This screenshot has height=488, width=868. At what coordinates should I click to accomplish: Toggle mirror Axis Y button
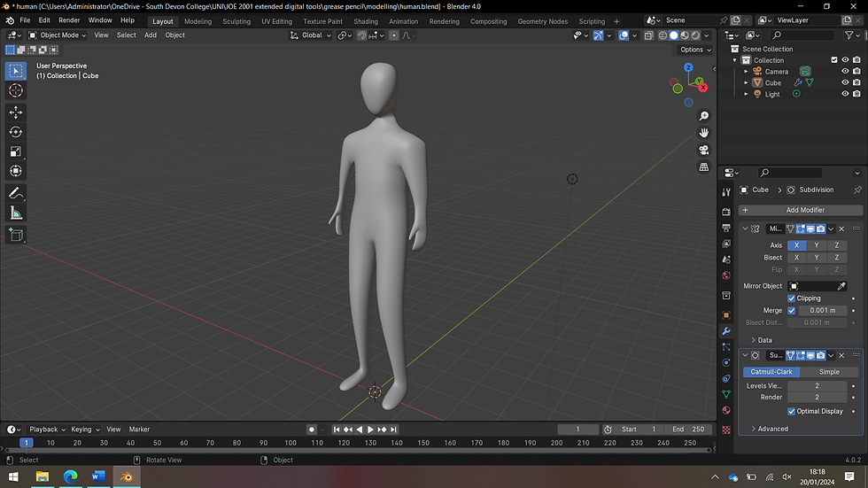pyautogui.click(x=817, y=245)
